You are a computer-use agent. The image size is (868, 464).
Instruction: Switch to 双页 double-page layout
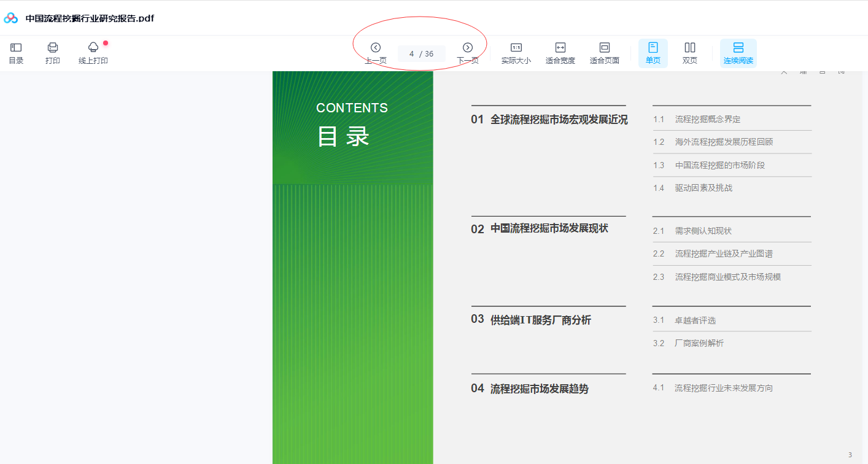pos(689,52)
